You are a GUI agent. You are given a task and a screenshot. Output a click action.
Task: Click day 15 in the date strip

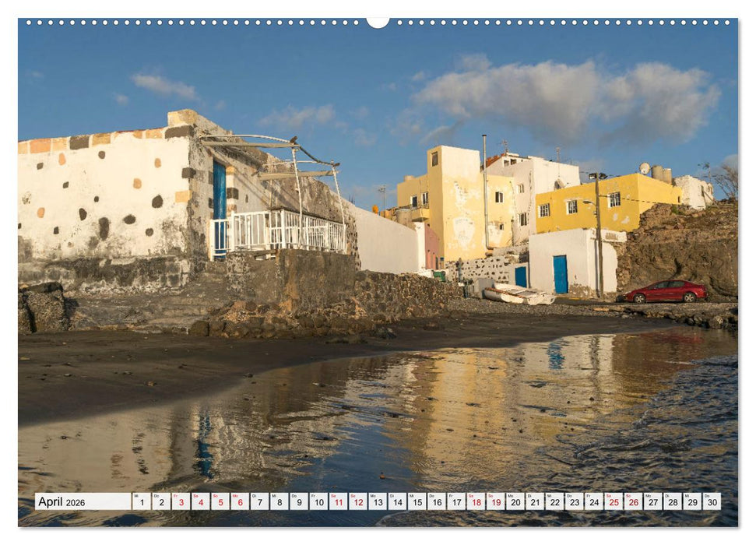click(417, 501)
